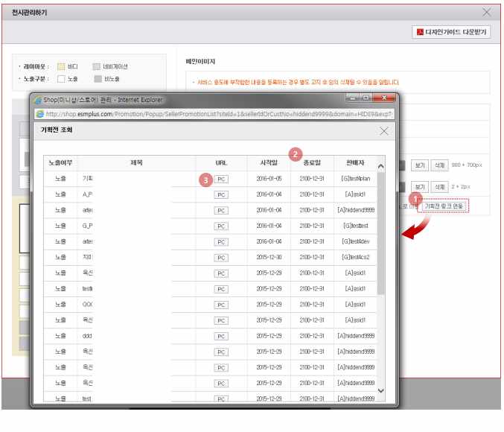Select the start date 2016-01-05 cell
504x432 pixels.
click(x=269, y=179)
